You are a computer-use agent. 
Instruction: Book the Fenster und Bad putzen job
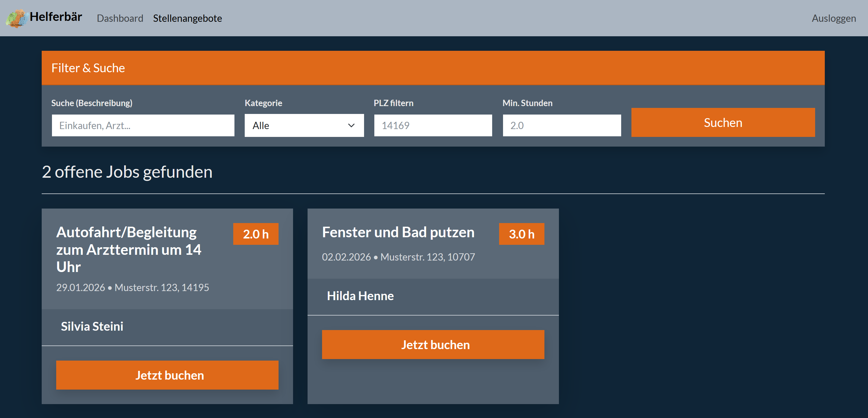click(433, 345)
